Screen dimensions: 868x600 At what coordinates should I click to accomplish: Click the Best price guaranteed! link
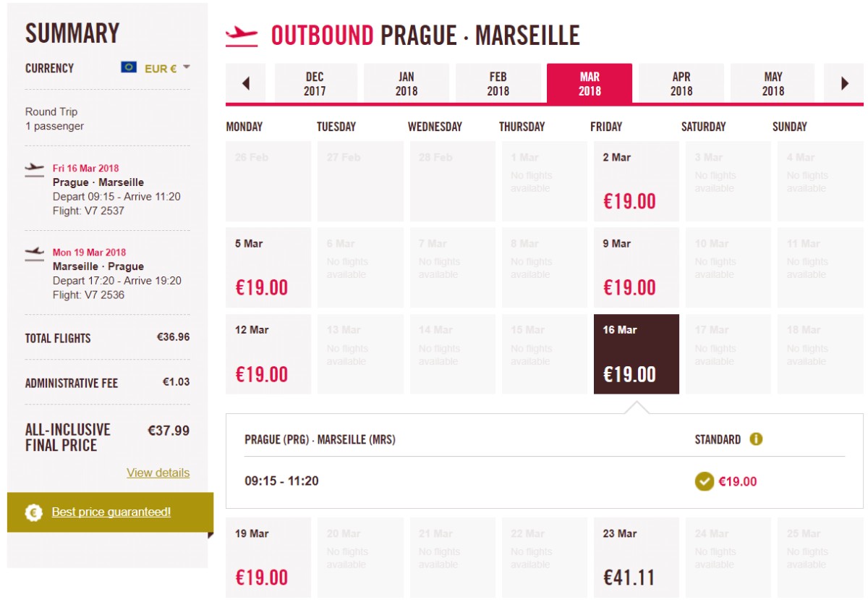(x=111, y=512)
